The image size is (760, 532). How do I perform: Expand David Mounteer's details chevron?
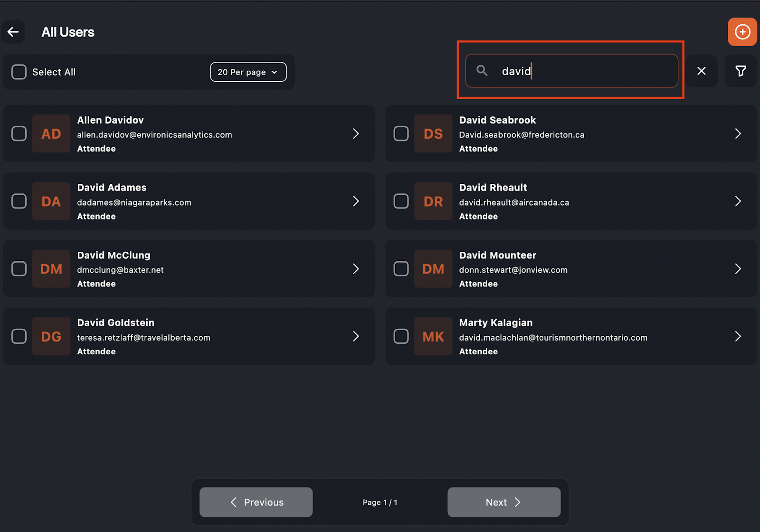coord(738,269)
